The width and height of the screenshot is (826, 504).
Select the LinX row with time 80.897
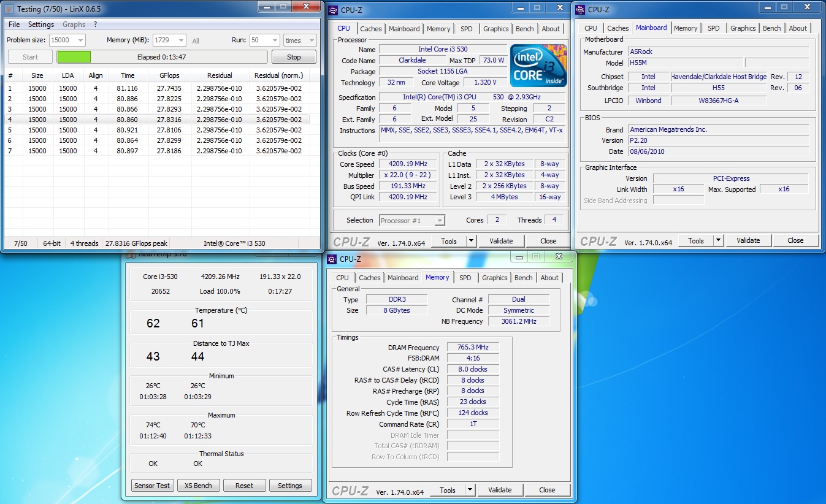click(157, 151)
